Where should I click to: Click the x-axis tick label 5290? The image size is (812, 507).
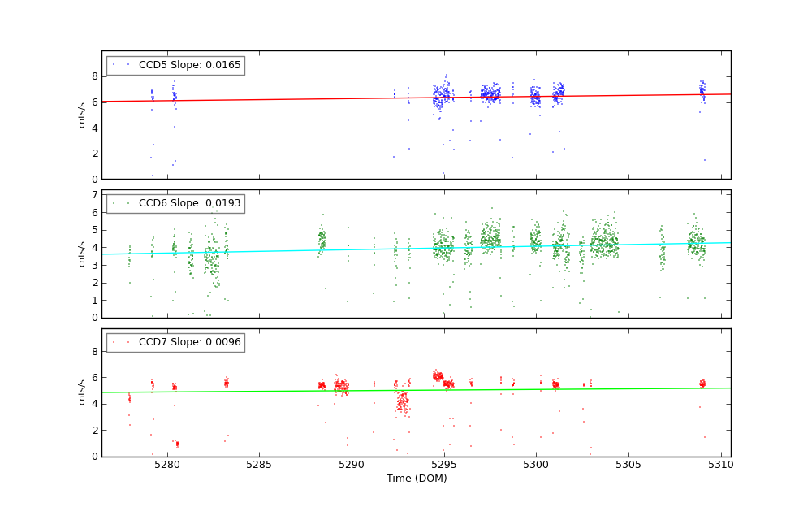352,465
